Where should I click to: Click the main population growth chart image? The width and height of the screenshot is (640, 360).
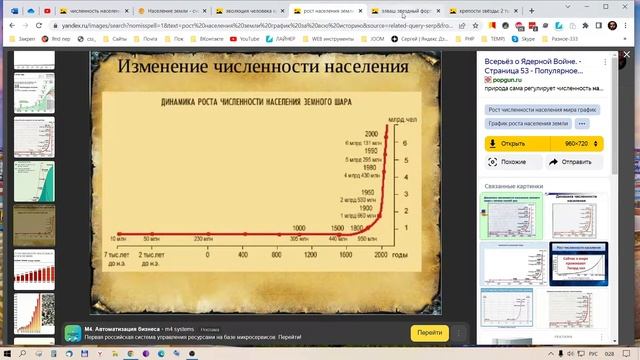[265, 182]
